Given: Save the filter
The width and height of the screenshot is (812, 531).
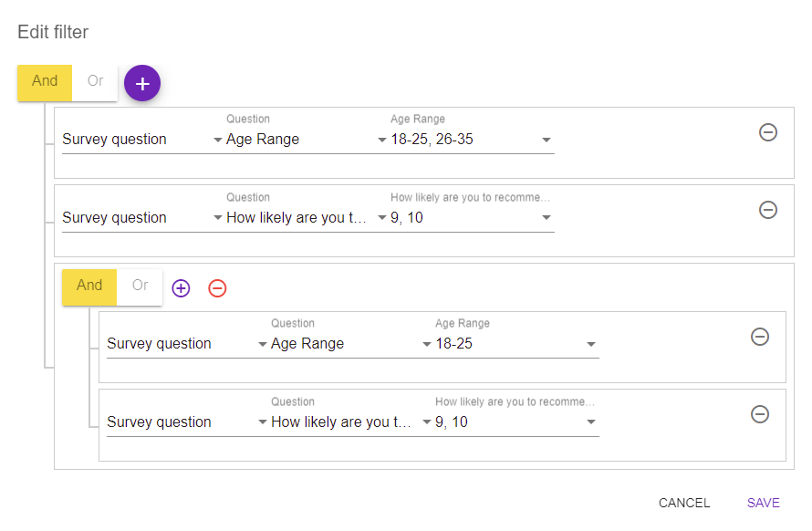Looking at the screenshot, I should (764, 503).
